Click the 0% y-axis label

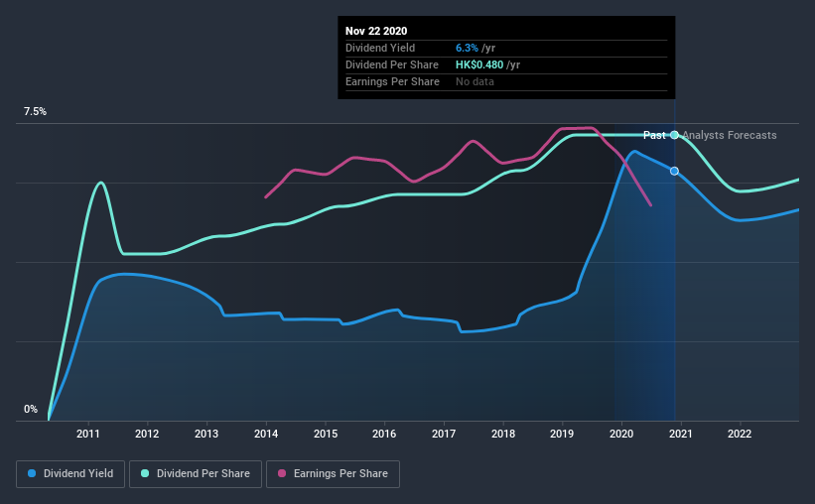(x=31, y=410)
